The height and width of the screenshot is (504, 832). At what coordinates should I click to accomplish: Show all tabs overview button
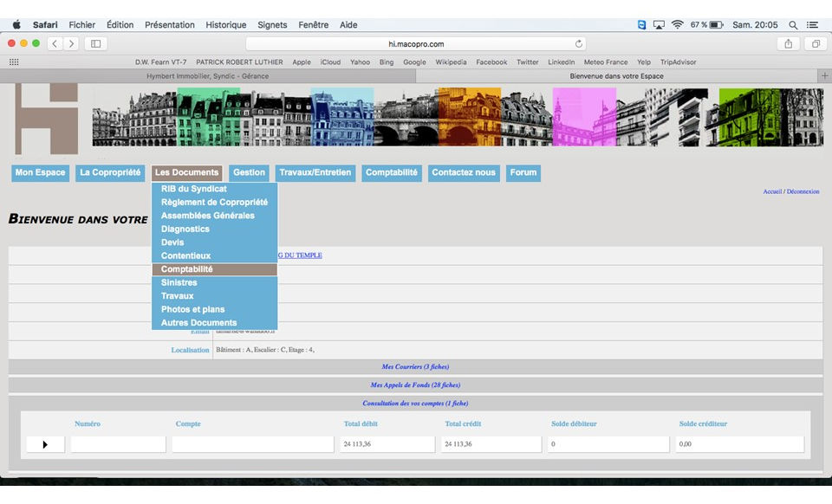click(816, 43)
